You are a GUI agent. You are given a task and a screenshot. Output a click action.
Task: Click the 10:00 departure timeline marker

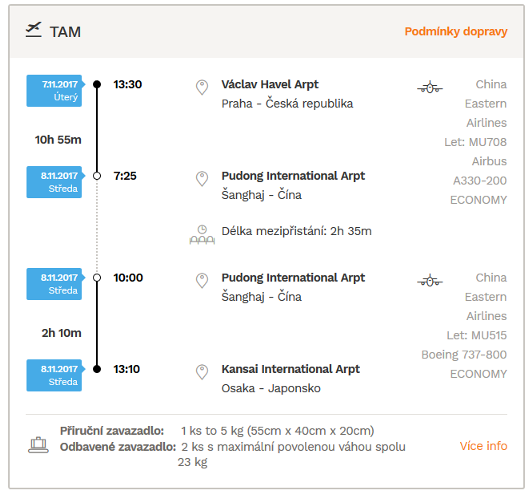click(x=97, y=278)
